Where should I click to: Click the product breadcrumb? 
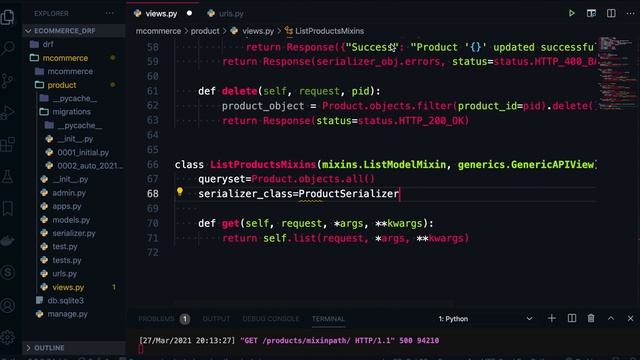pos(205,31)
